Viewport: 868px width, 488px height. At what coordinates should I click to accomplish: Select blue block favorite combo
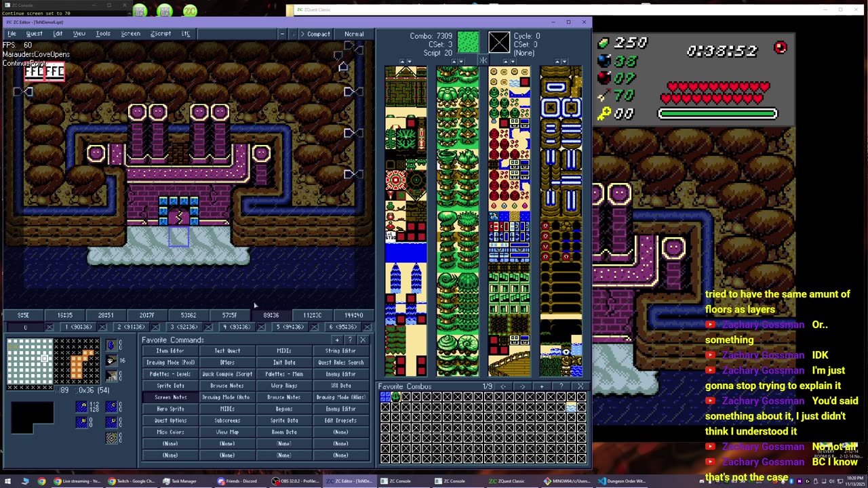(x=385, y=397)
